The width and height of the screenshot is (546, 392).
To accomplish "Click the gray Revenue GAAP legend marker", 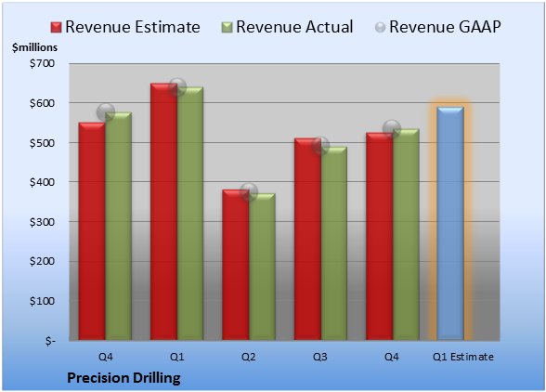I will pyautogui.click(x=381, y=28).
